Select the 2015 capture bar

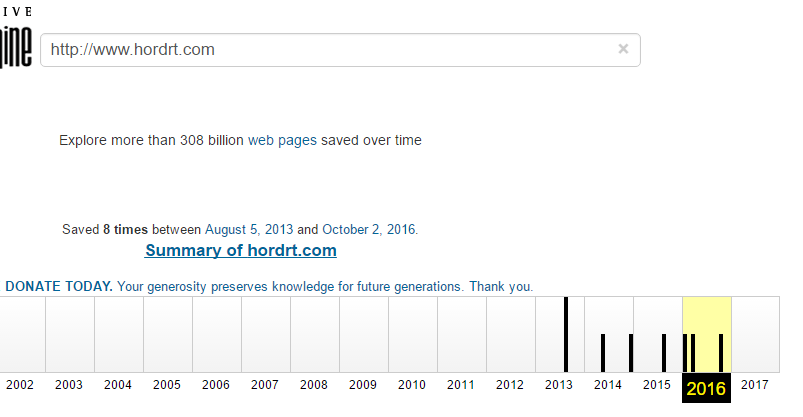664,353
